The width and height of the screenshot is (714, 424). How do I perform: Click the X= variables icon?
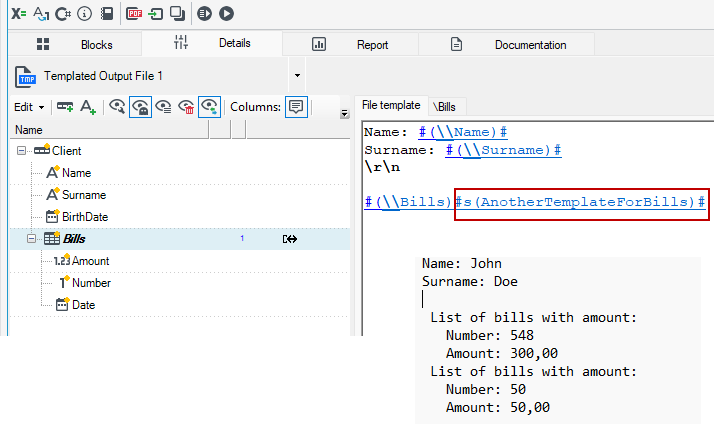[x=19, y=14]
